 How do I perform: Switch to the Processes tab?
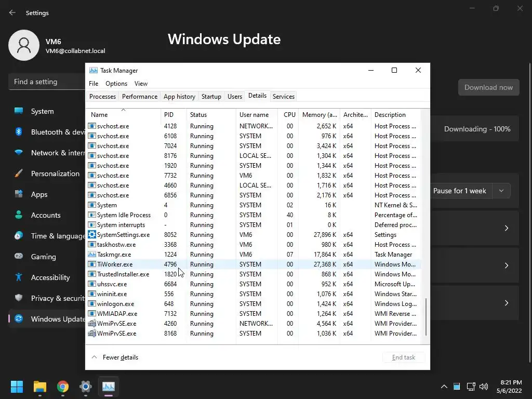(x=102, y=96)
